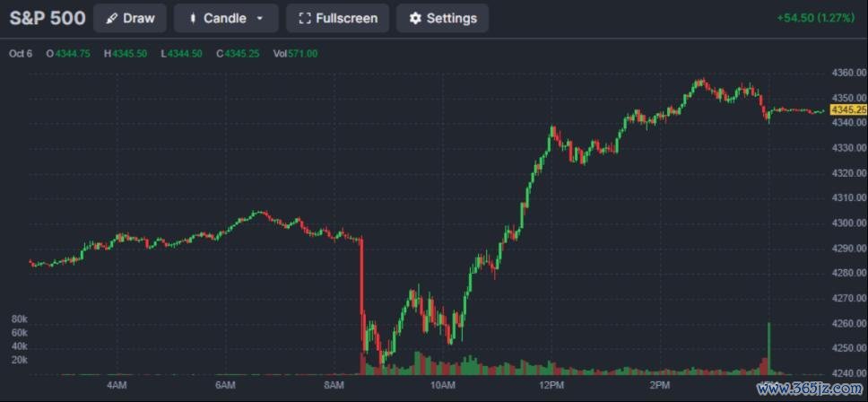The height and width of the screenshot is (402, 868).
Task: Click the Draw pencil icon
Action: (x=112, y=18)
